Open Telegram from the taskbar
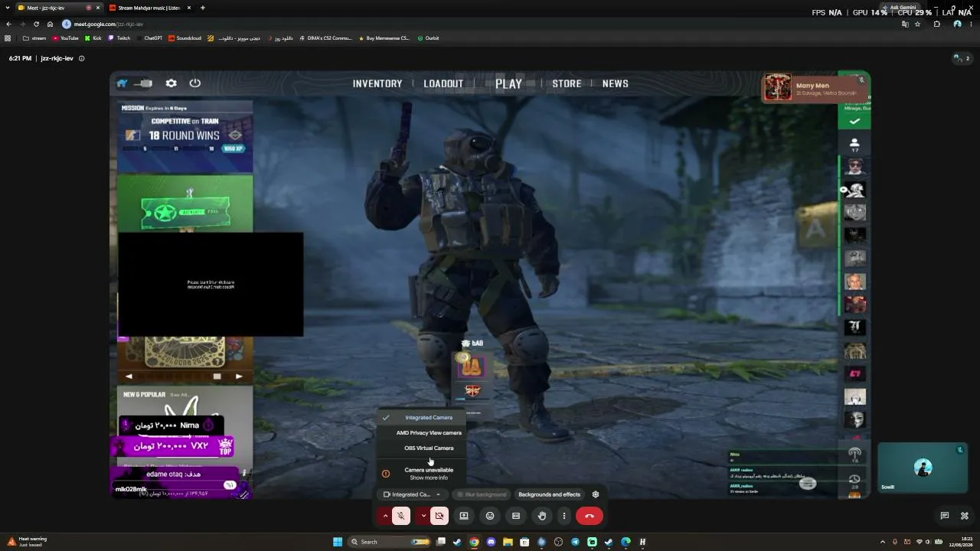The height and width of the screenshot is (551, 980). [575, 542]
